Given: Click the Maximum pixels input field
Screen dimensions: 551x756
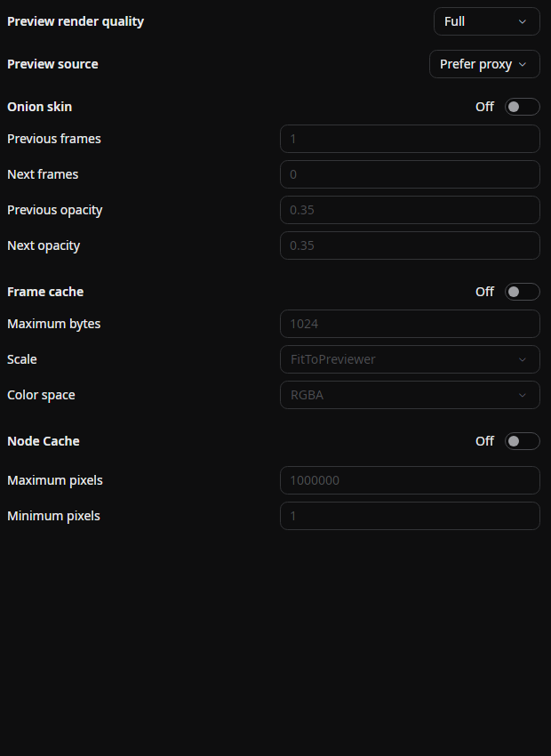Looking at the screenshot, I should (410, 480).
